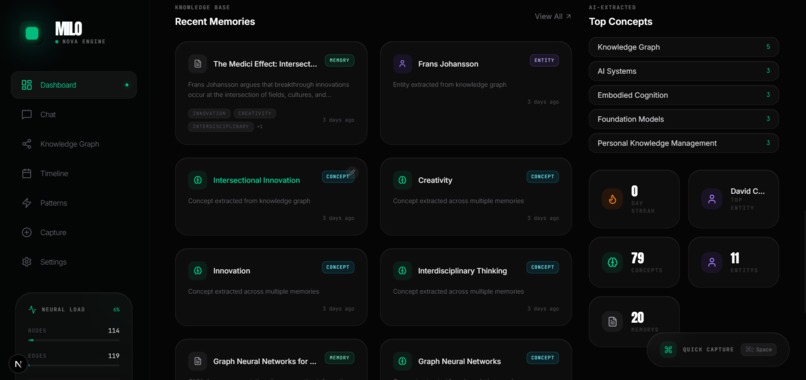
Task: Open the Innovation concept title
Action: [232, 270]
